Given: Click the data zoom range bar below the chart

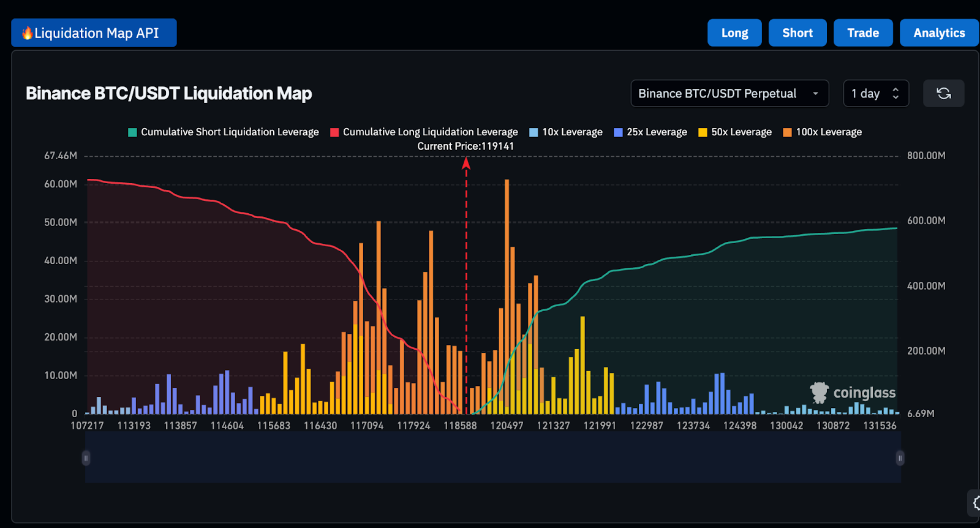Looking at the screenshot, I should (493, 458).
